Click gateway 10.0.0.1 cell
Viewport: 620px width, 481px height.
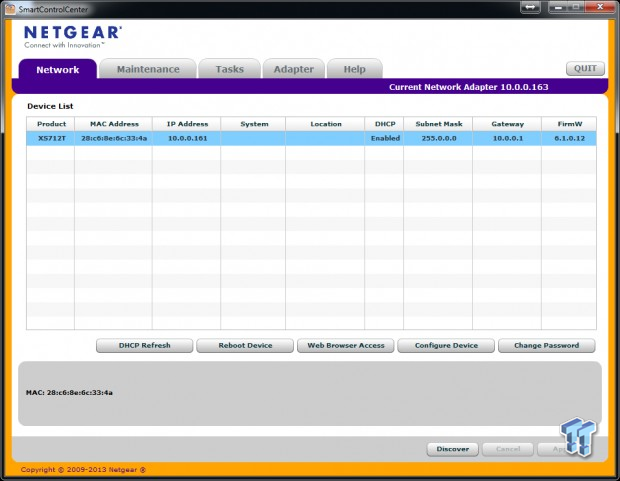(507, 138)
